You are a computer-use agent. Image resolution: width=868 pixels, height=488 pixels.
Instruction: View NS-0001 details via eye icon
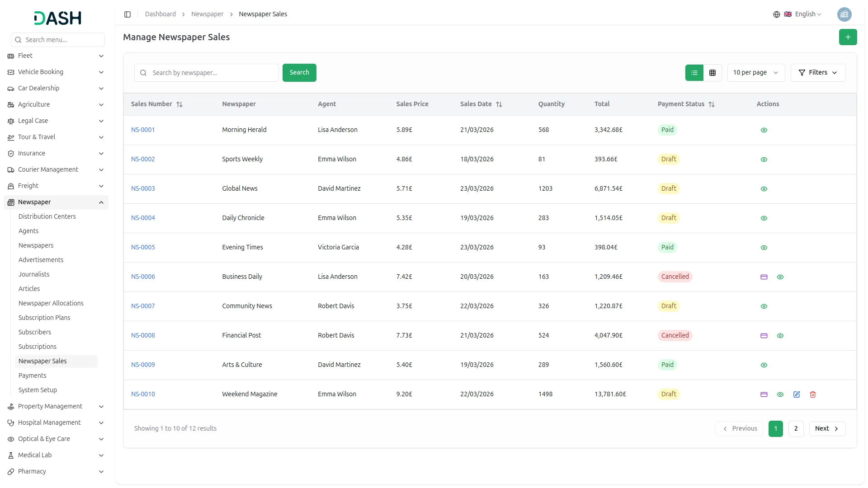(764, 130)
